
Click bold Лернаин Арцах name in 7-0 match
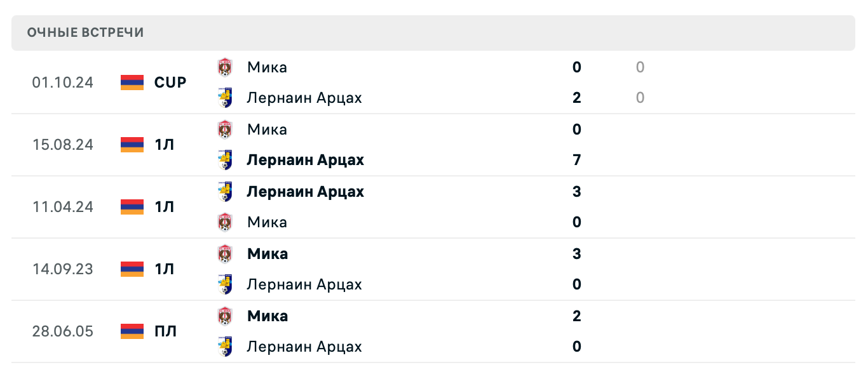click(x=305, y=160)
